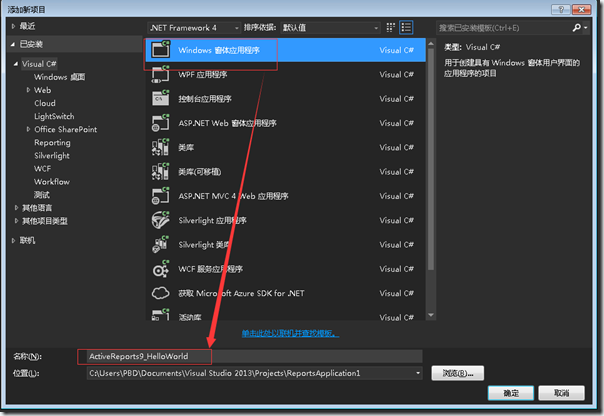Click the project name input field

tap(255, 356)
